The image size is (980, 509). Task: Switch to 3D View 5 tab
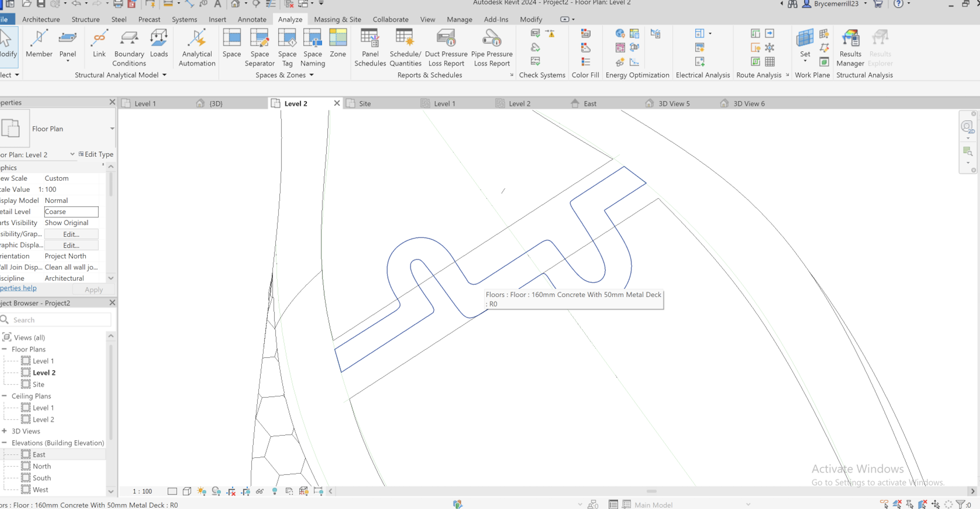pyautogui.click(x=674, y=104)
